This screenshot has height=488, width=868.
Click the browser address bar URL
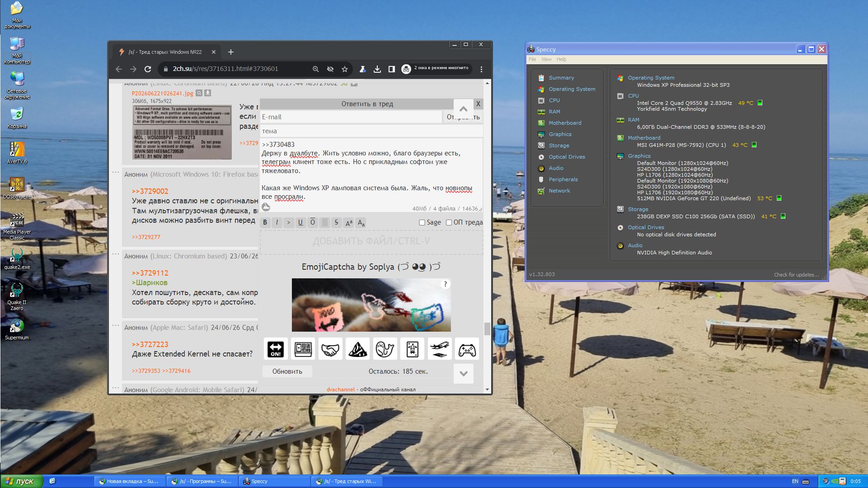click(225, 69)
